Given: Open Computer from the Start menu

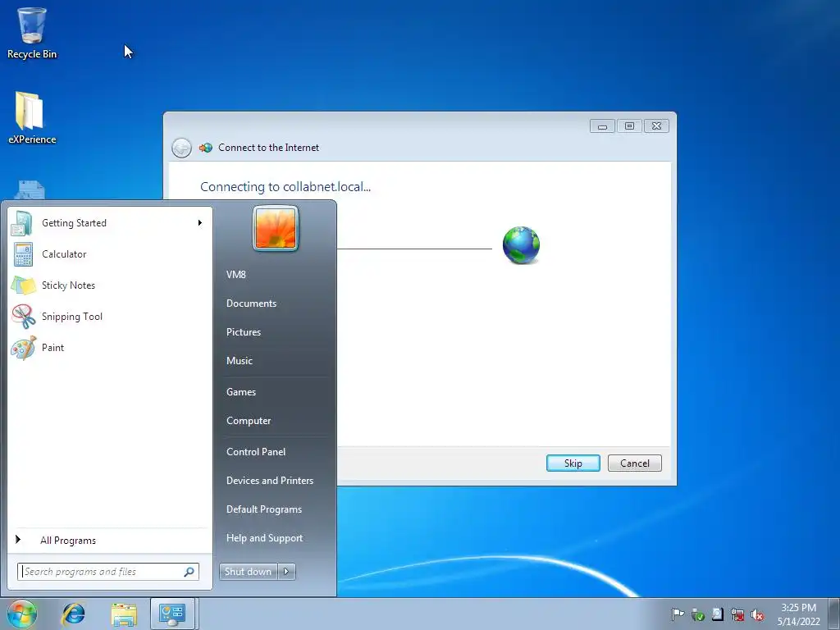Looking at the screenshot, I should pyautogui.click(x=249, y=421).
